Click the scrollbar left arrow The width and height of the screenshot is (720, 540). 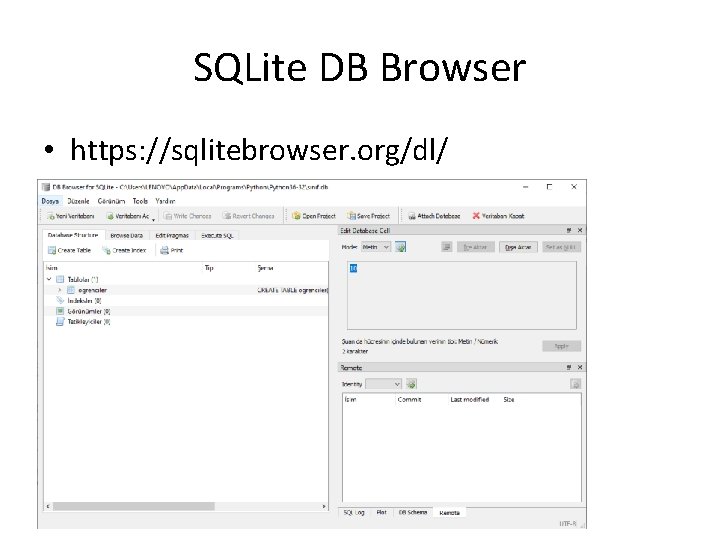click(48, 506)
